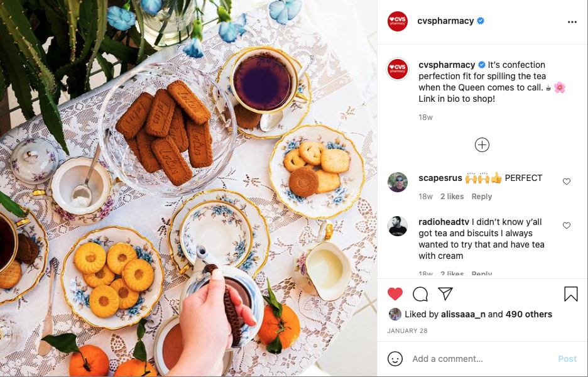Open scapesrus profile avatar
Viewport: 588px width, 377px height.
(x=398, y=182)
